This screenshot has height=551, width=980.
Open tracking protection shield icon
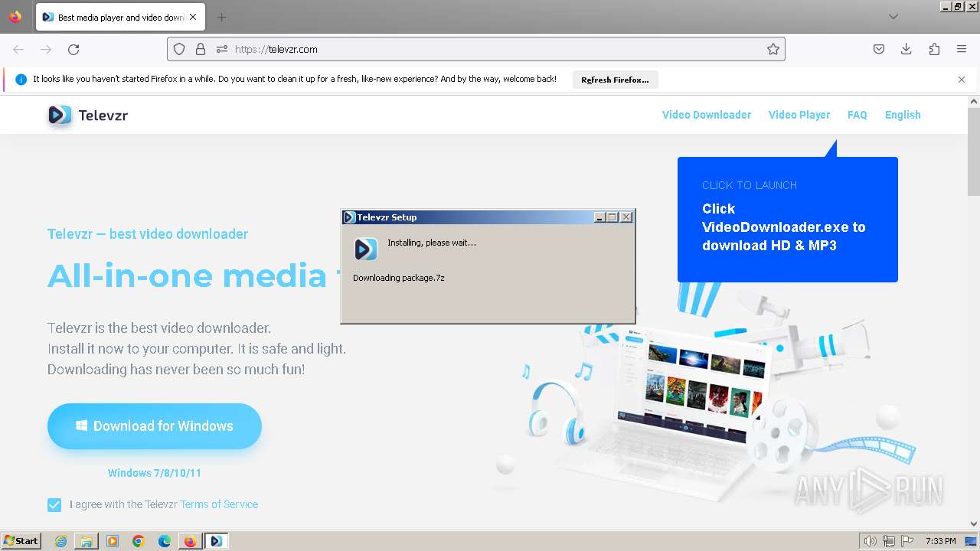[x=179, y=49]
